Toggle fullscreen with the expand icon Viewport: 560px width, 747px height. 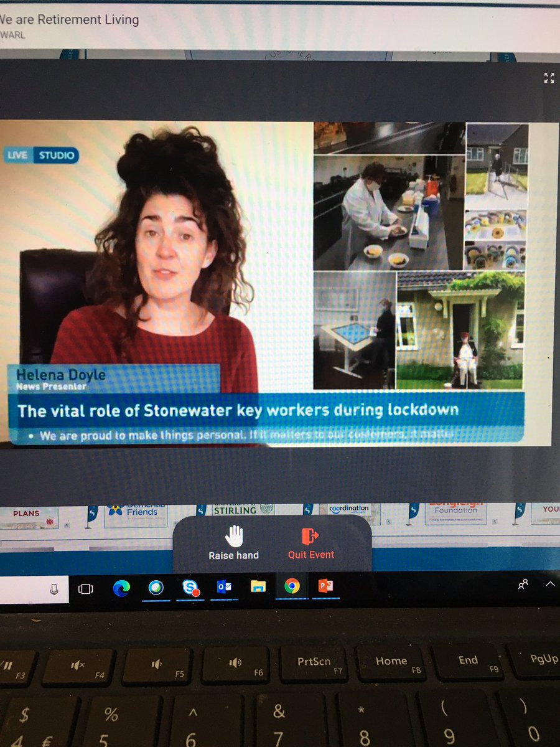549,78
